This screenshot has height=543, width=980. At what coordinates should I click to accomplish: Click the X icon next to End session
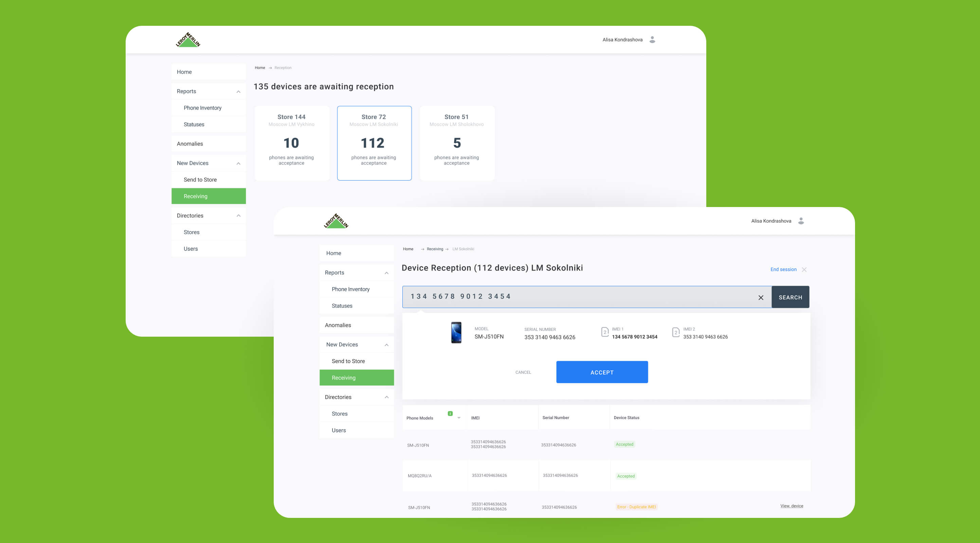pos(804,269)
